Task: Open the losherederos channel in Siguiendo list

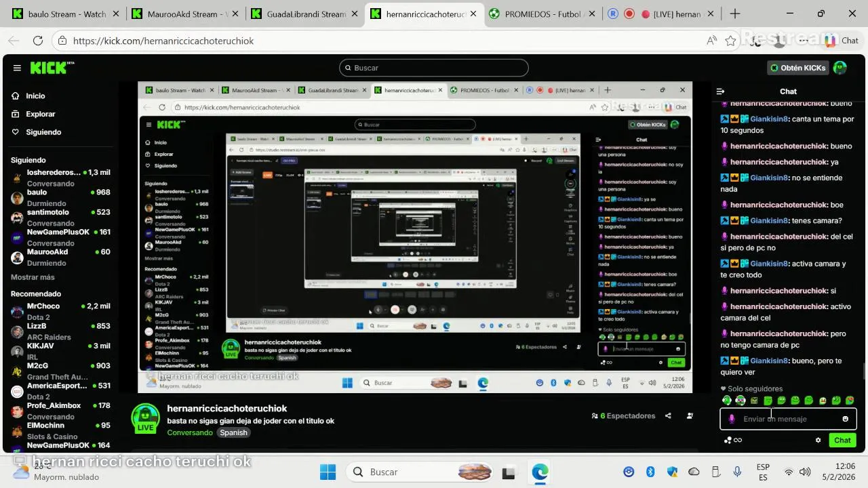Action: 60,178
